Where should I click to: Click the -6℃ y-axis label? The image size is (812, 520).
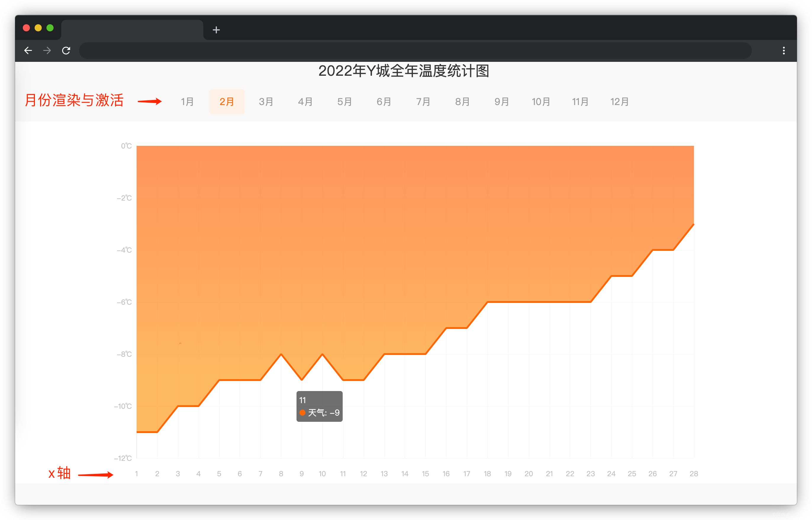(124, 302)
